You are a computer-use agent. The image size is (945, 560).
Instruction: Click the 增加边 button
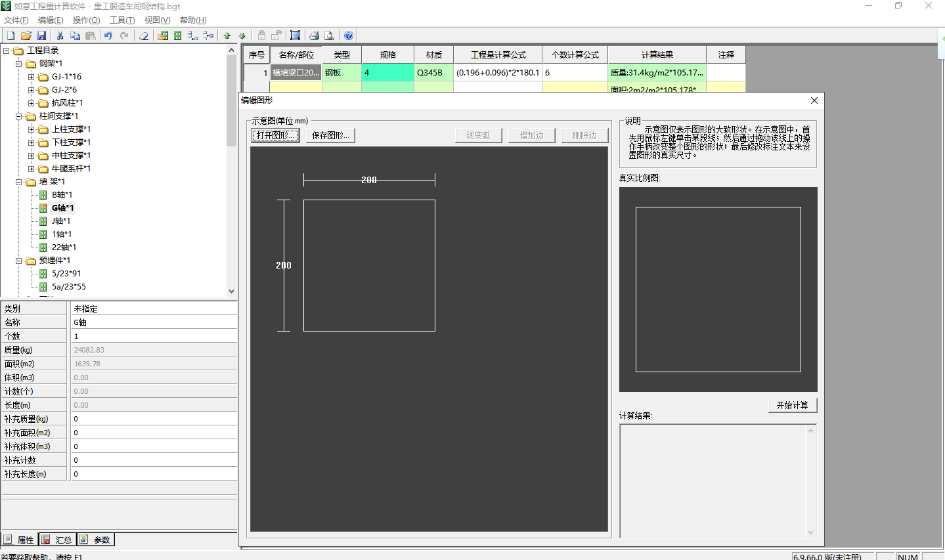point(532,135)
